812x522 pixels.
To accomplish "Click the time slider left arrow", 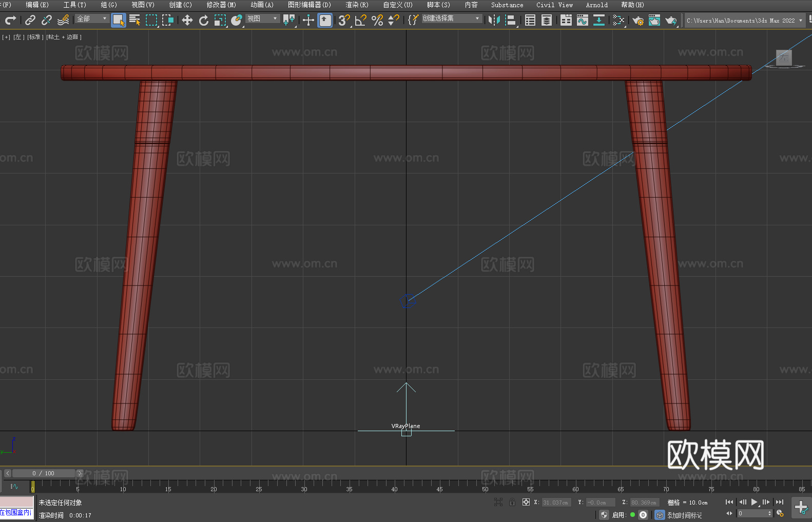I will (8, 473).
